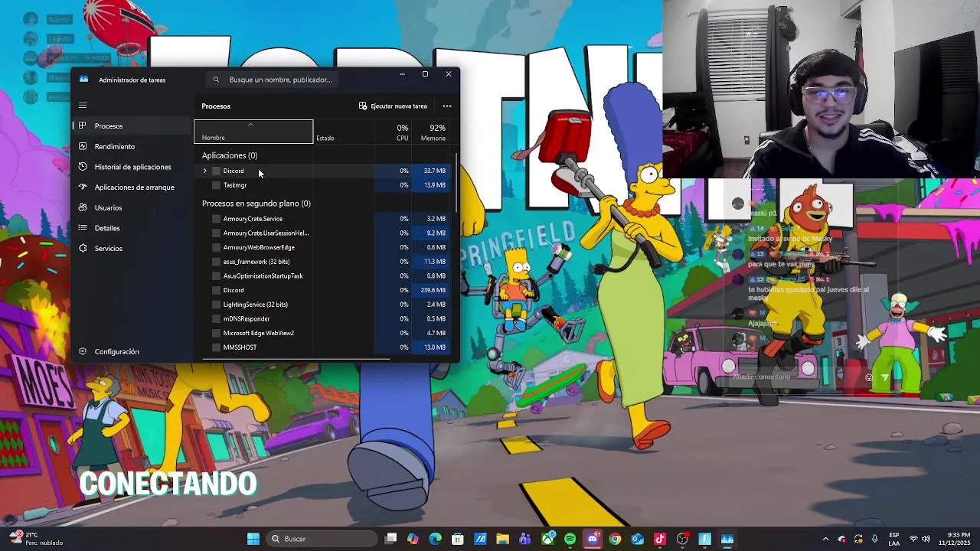This screenshot has height=551, width=980.
Task: Collapse the sidebar with the hamburger menu
Action: (x=83, y=106)
